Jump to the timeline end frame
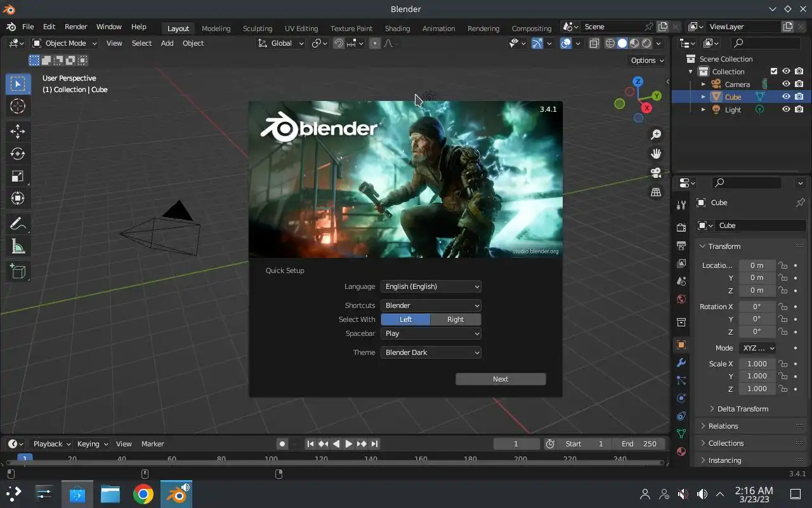 [x=374, y=444]
